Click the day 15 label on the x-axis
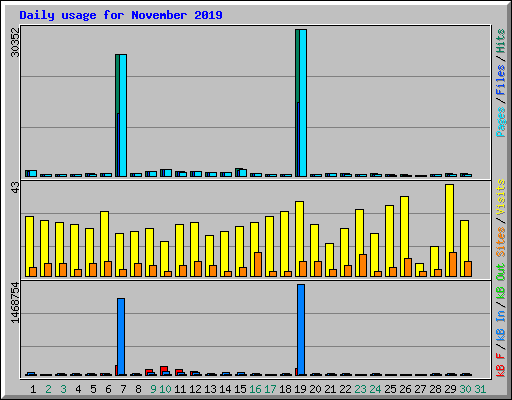Screen dimensions: 512x400 (x=240, y=389)
